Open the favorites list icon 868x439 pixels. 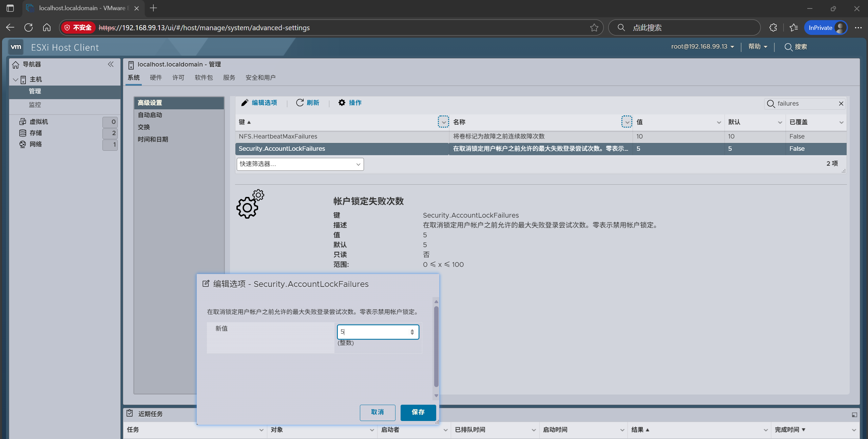tap(794, 28)
